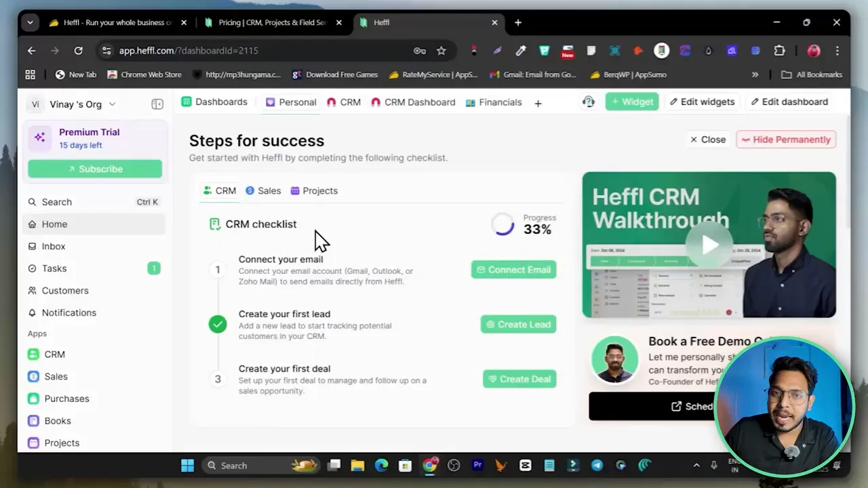Open the CRM app from the sidebar
Image resolution: width=868 pixels, height=488 pixels.
pyautogui.click(x=54, y=354)
